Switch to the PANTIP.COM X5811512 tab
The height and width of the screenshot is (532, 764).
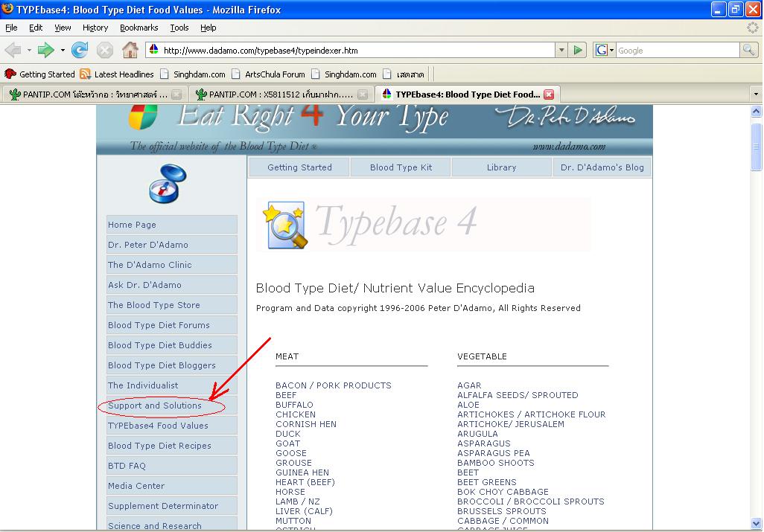tap(280, 94)
